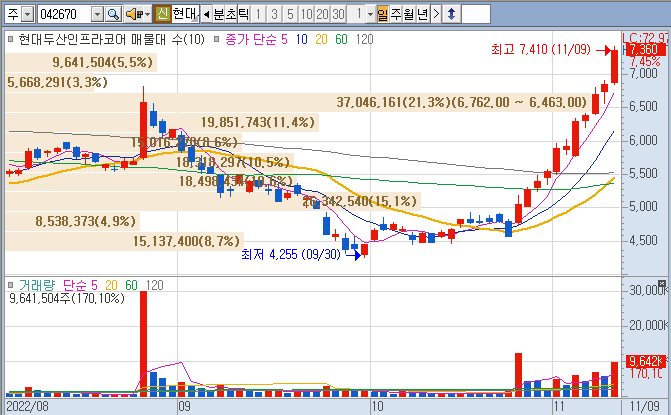Click 9,641,504주(170.10%) volume readout
671x415 pixels.
(x=67, y=298)
